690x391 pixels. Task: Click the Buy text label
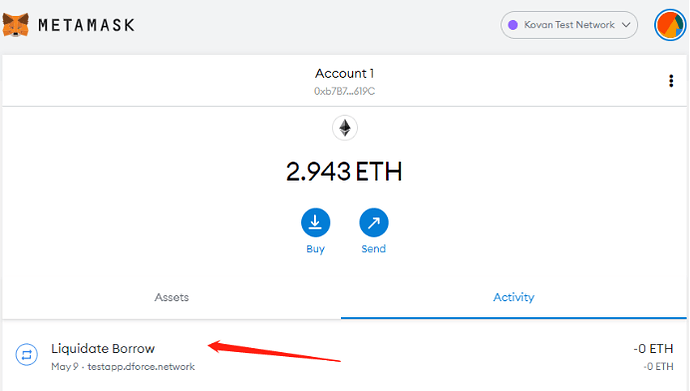(x=316, y=249)
